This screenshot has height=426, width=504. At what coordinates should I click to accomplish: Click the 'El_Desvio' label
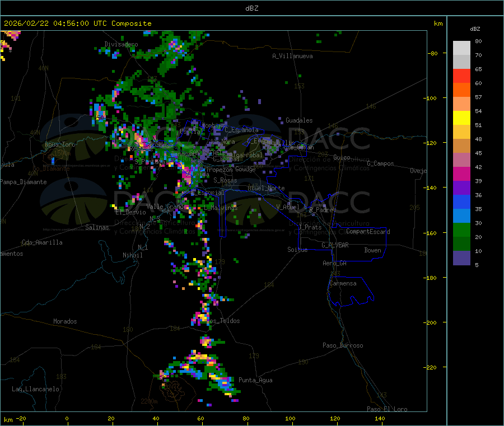point(131,212)
